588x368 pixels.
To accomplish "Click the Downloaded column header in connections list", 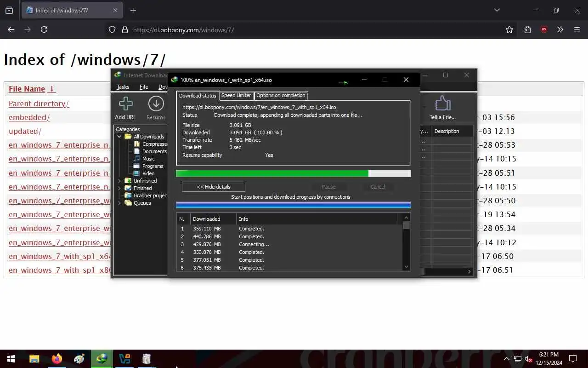I will (213, 219).
